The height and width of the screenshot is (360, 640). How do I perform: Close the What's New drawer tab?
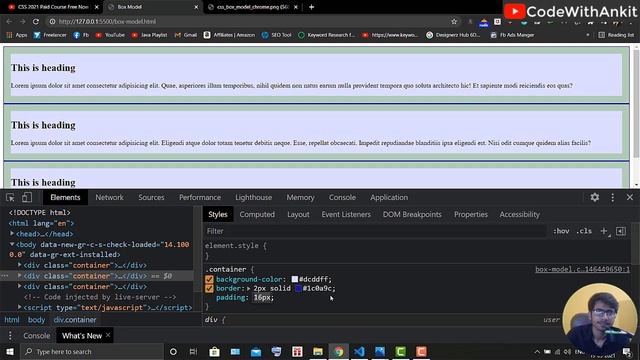point(108,335)
